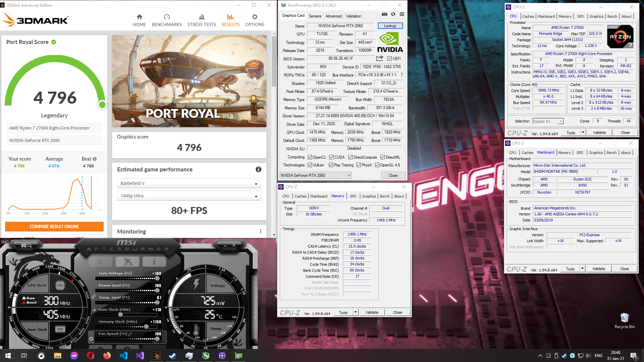Toggle the PhysX checkbox

[358, 165]
